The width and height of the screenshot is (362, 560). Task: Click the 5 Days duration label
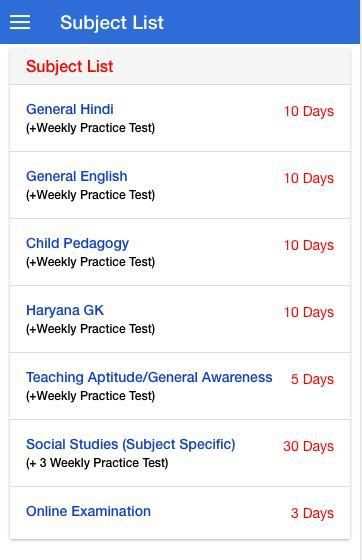(312, 379)
